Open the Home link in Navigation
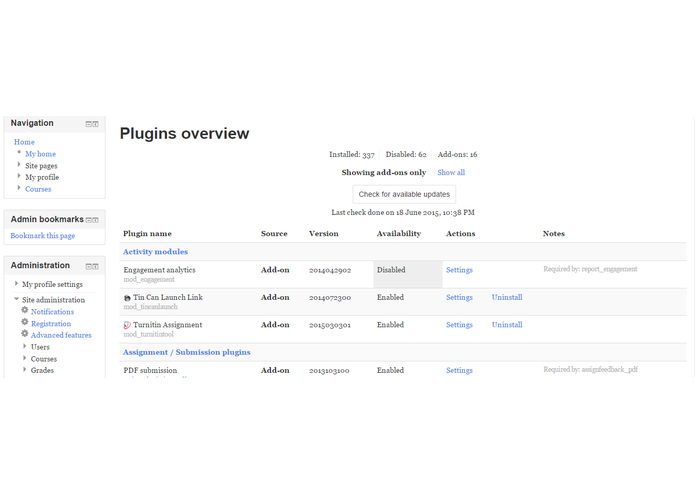This screenshot has width=695, height=494. click(24, 142)
